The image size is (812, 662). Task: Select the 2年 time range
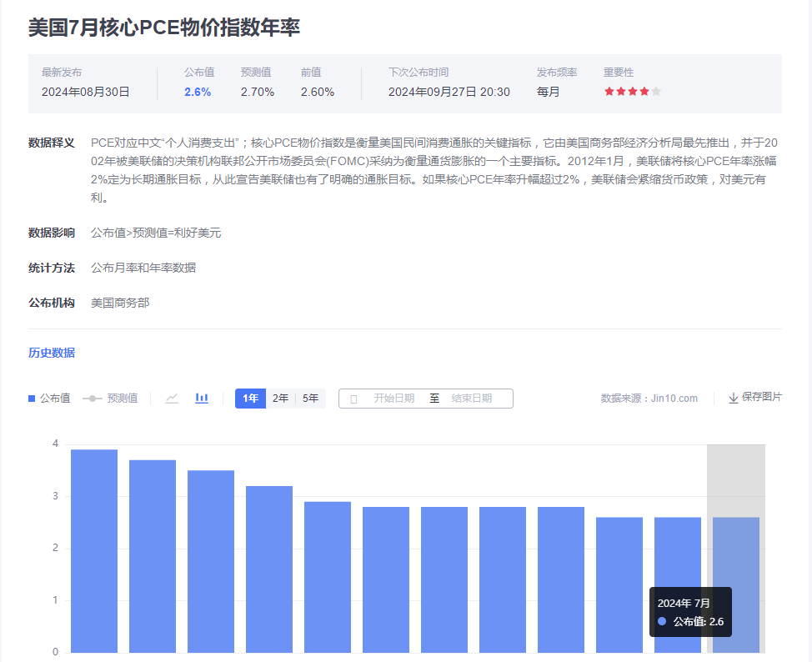tap(280, 399)
